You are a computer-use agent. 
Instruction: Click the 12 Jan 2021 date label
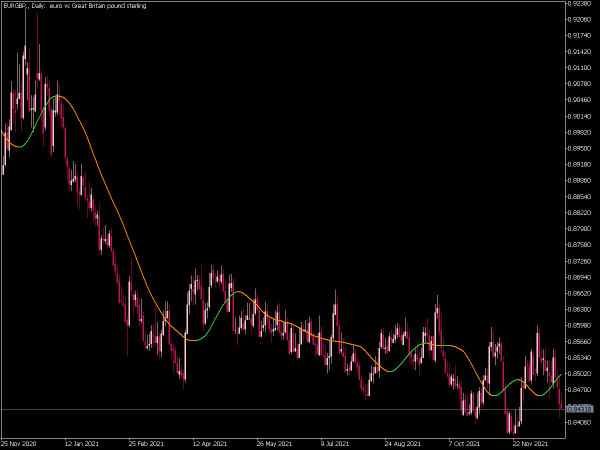82,444
